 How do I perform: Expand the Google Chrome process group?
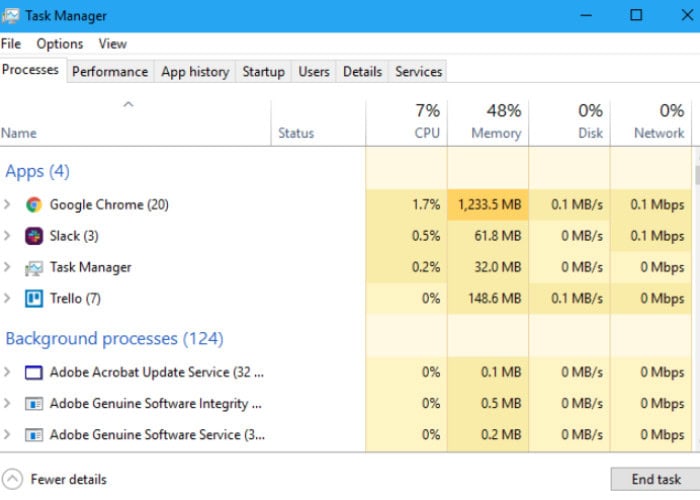[x=8, y=205]
